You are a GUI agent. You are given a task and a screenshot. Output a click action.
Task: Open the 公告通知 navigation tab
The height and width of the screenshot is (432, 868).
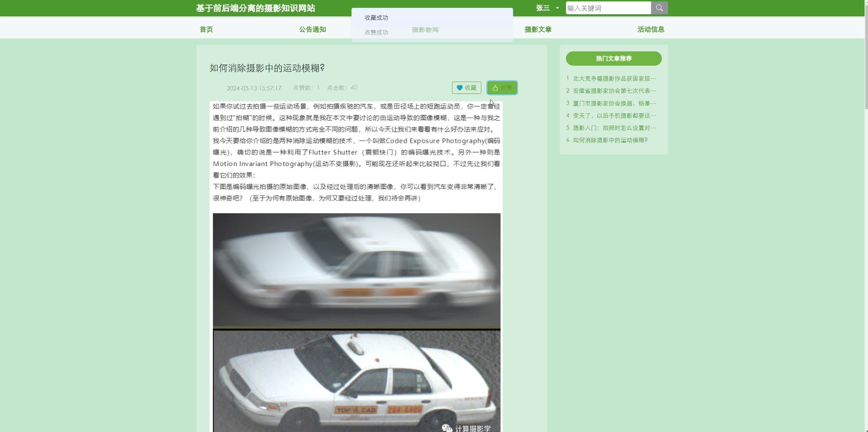point(312,29)
